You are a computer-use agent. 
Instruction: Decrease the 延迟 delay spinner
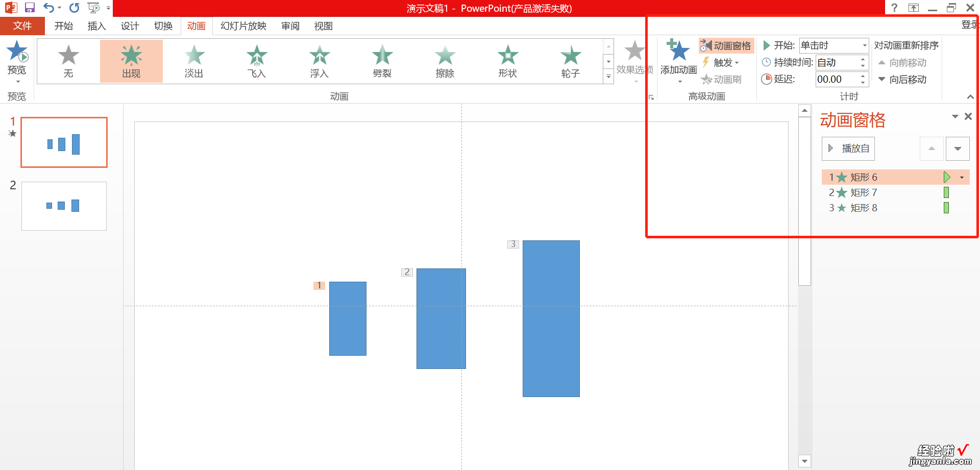coord(863,83)
